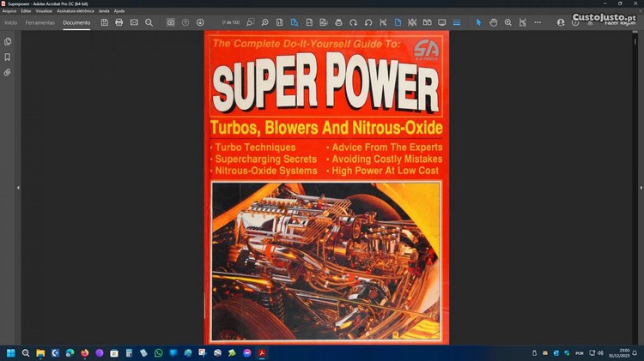644x361 pixels.
Task: Open the Visualizar menu
Action: point(44,11)
